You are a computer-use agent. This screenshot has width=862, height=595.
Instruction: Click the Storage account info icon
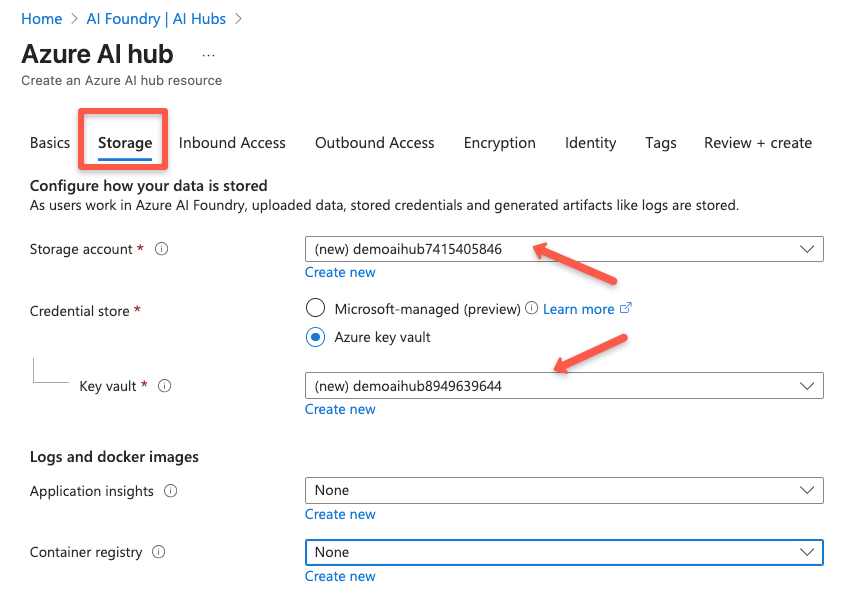[161, 249]
